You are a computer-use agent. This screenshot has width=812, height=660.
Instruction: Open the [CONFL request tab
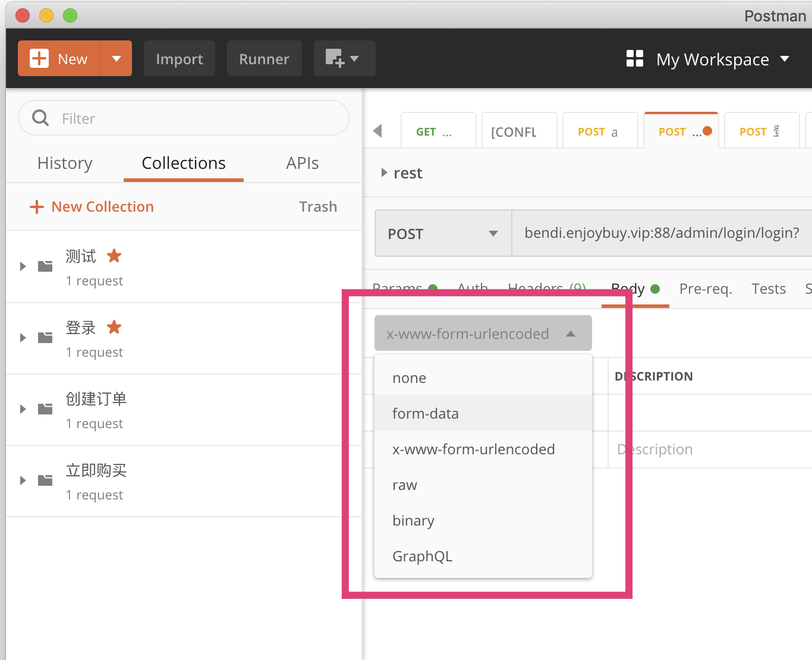coord(520,131)
